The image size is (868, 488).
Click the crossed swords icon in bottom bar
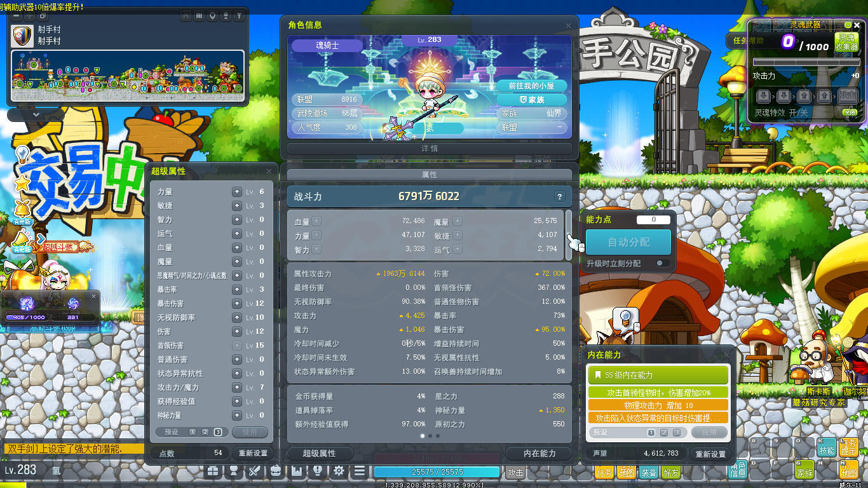(255, 471)
